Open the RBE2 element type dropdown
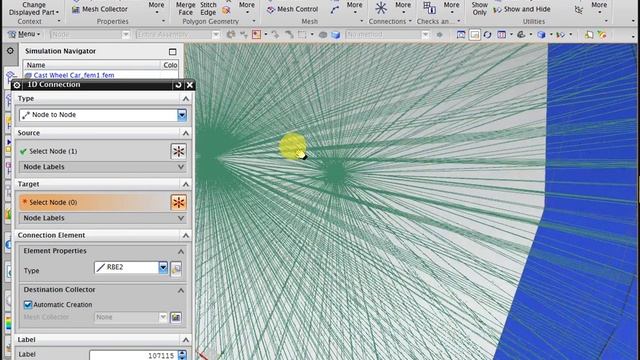The image size is (640, 360). pyautogui.click(x=163, y=267)
